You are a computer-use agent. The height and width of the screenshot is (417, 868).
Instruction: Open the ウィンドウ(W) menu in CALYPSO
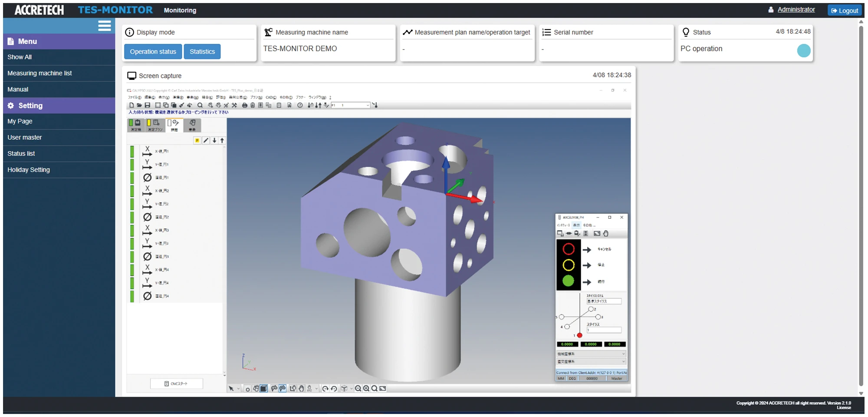pyautogui.click(x=317, y=97)
